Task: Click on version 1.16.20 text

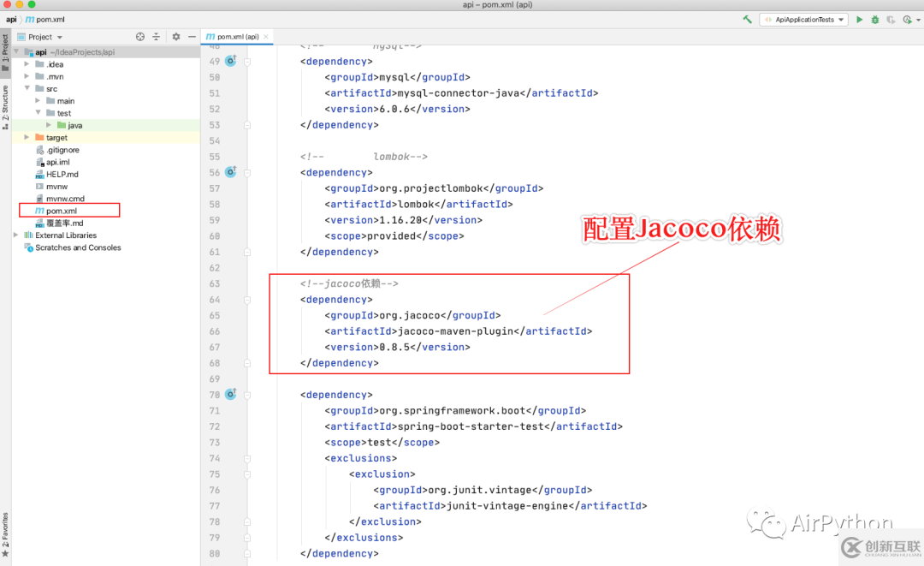Action: coord(400,220)
